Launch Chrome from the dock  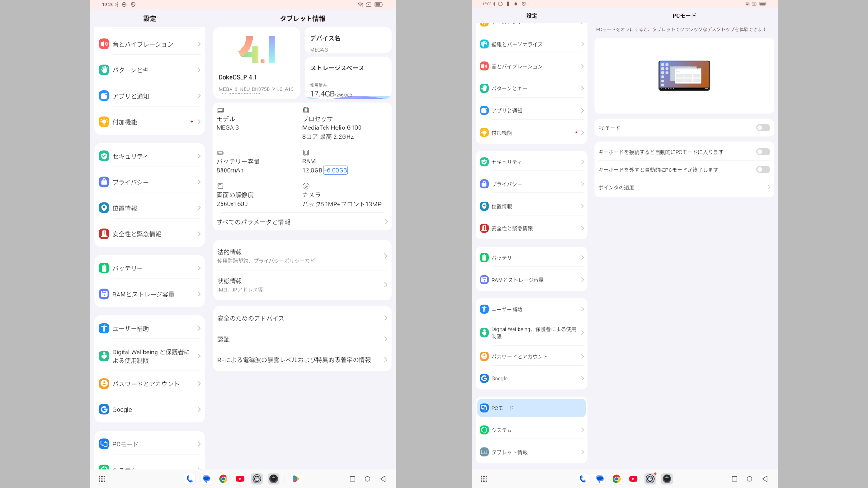tap(223, 479)
